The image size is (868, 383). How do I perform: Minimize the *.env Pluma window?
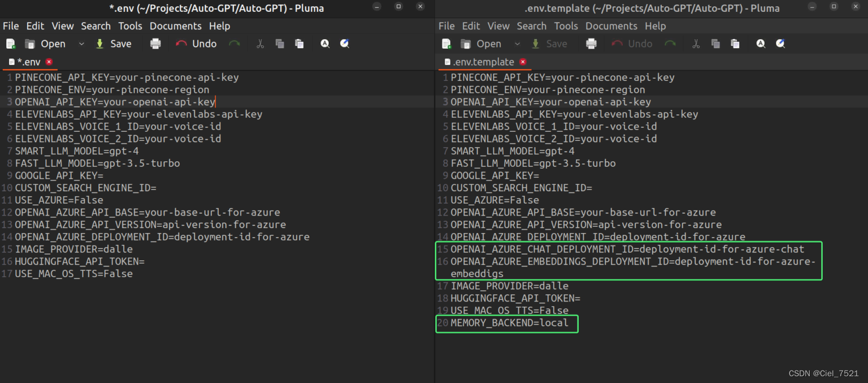[x=377, y=7]
